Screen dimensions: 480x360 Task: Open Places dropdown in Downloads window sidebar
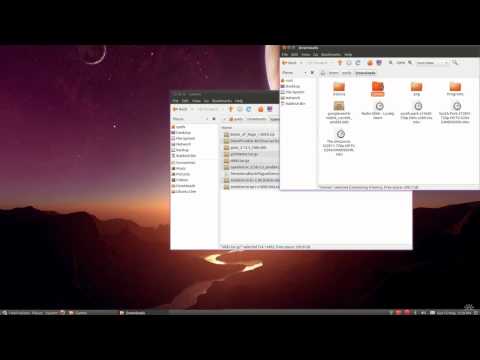point(294,73)
